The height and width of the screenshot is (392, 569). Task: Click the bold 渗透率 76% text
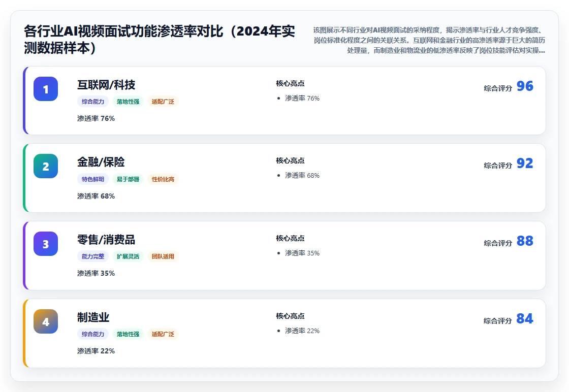pyautogui.click(x=96, y=119)
